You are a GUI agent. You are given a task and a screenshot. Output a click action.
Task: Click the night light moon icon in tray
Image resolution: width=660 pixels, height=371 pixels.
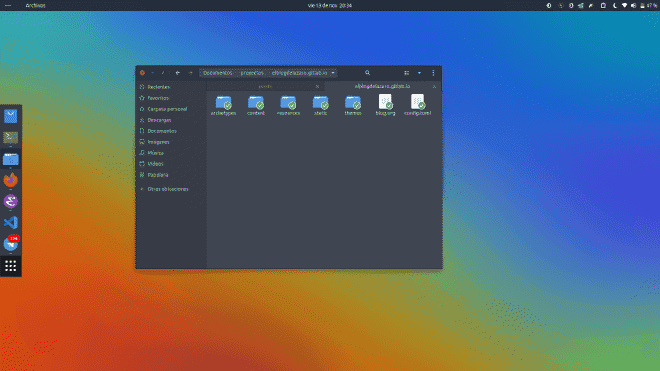coord(615,5)
